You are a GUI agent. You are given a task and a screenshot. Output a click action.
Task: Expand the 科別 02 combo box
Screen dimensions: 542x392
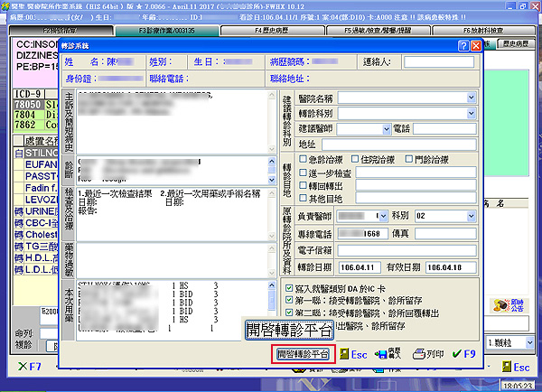coord(470,217)
